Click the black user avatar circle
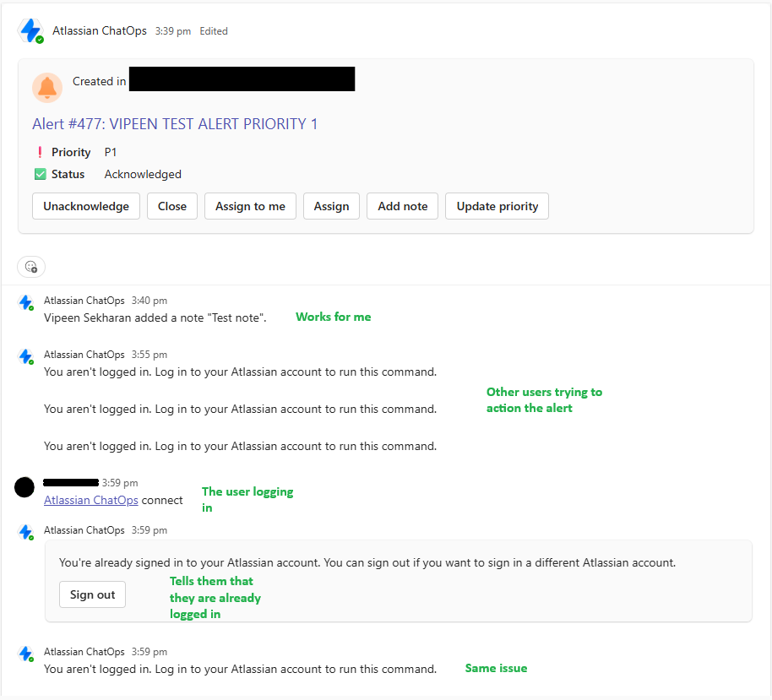 [x=24, y=486]
